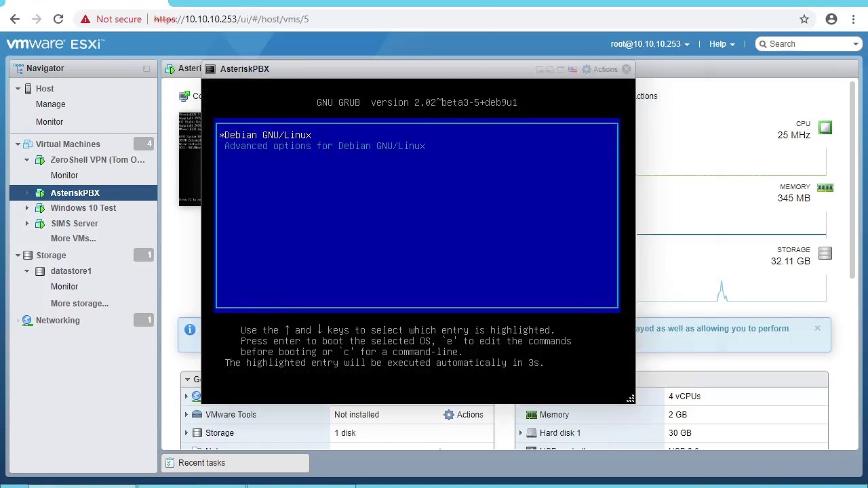
Task: Click the Memory module icon in summary
Action: tap(825, 188)
